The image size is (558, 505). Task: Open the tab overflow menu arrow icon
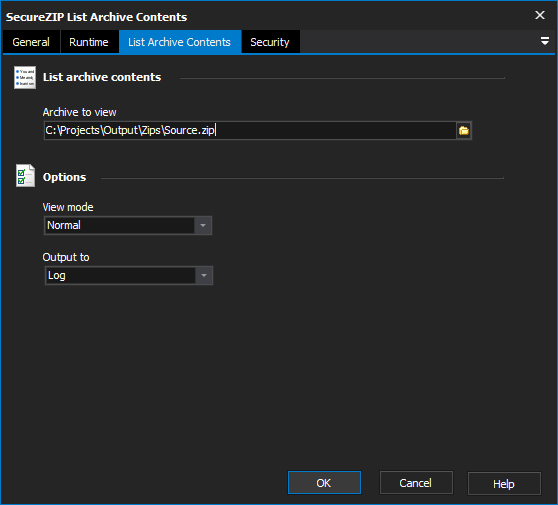tap(544, 41)
